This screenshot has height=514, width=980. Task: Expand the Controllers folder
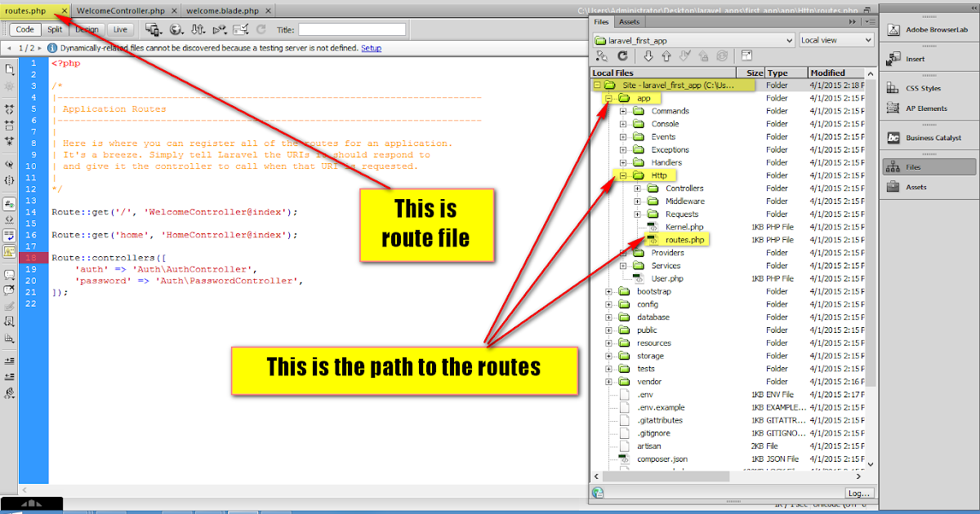pos(637,188)
